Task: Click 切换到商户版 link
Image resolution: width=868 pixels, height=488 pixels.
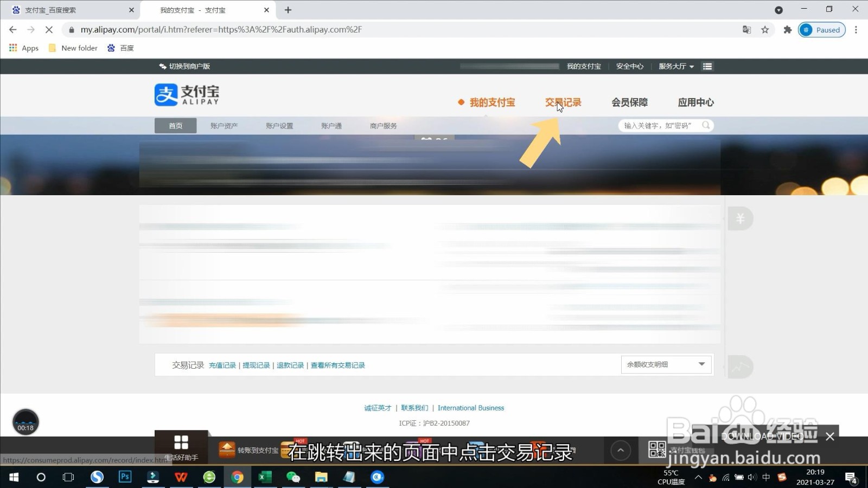Action: (x=184, y=66)
